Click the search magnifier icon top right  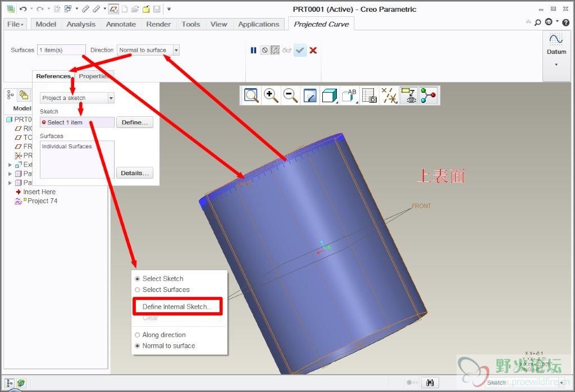click(537, 22)
